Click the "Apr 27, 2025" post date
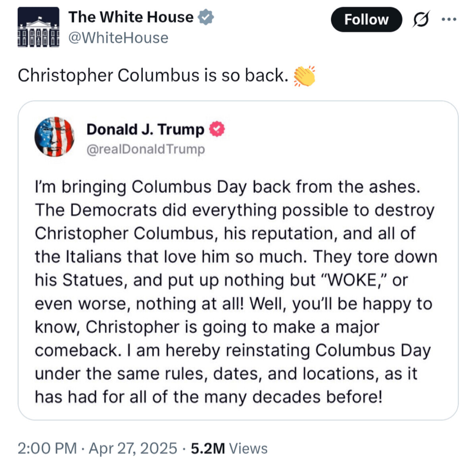 click(x=133, y=448)
